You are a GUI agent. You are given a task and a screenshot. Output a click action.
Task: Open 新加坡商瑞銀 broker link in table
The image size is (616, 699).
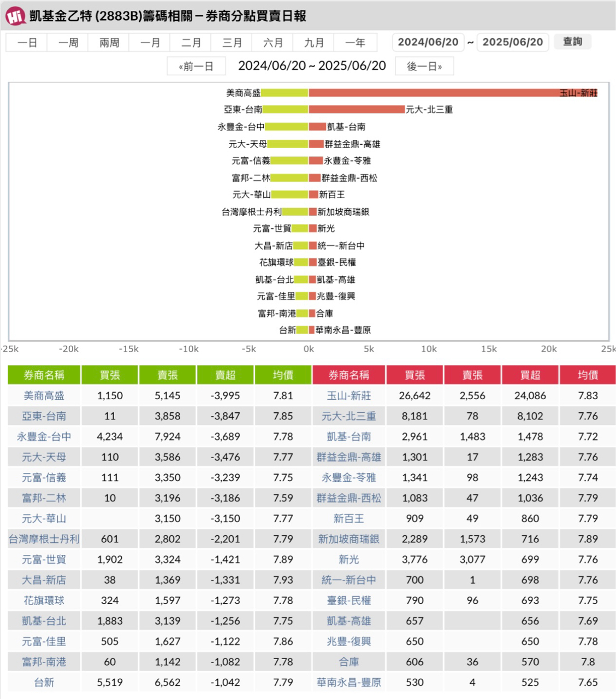[x=348, y=539]
